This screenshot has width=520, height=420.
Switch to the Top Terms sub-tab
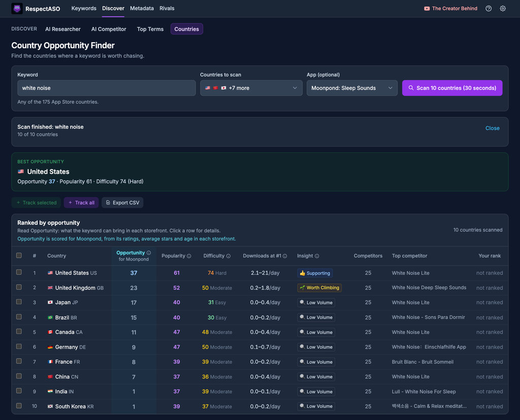coord(150,29)
